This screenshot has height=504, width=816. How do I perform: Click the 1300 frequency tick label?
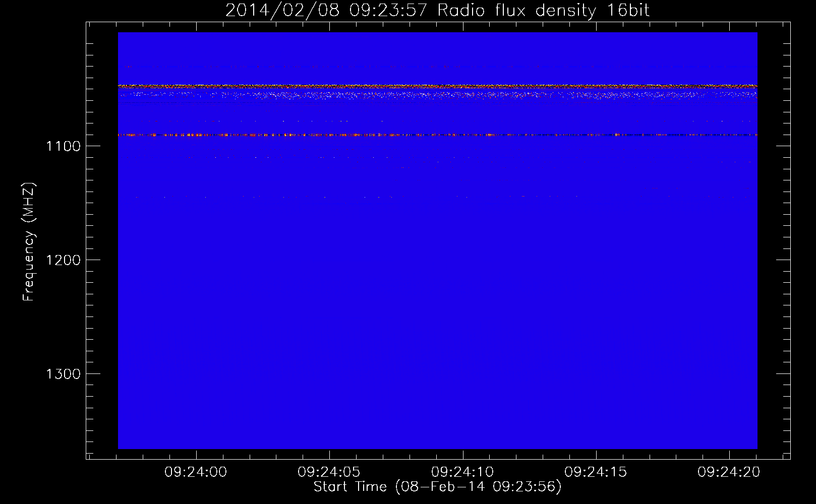[63, 374]
